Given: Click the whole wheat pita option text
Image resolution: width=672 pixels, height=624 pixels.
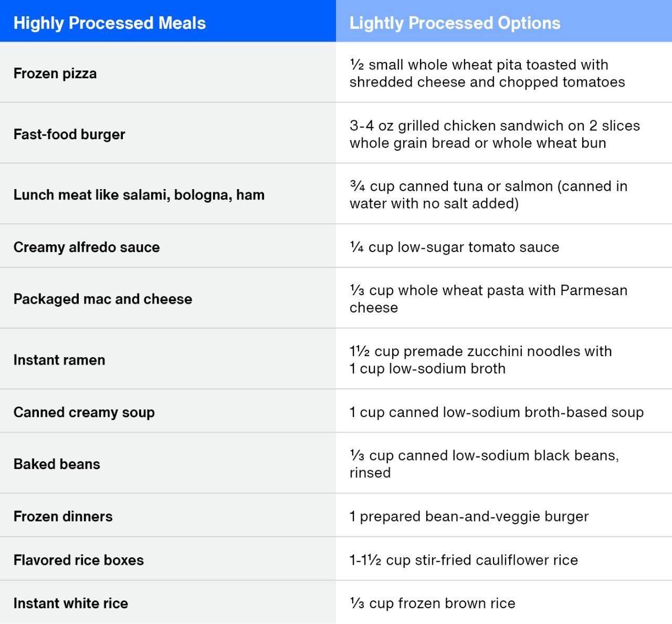Looking at the screenshot, I should tap(487, 74).
